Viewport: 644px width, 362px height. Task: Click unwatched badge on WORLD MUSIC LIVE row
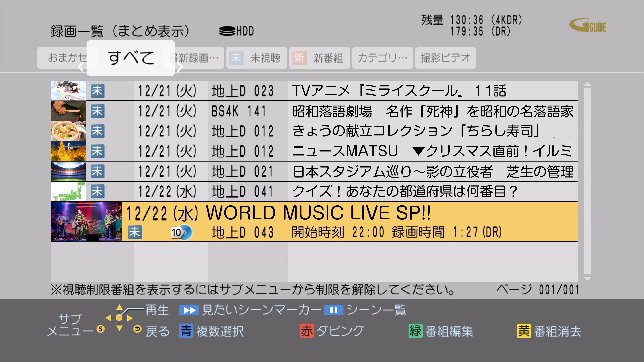[x=135, y=232]
